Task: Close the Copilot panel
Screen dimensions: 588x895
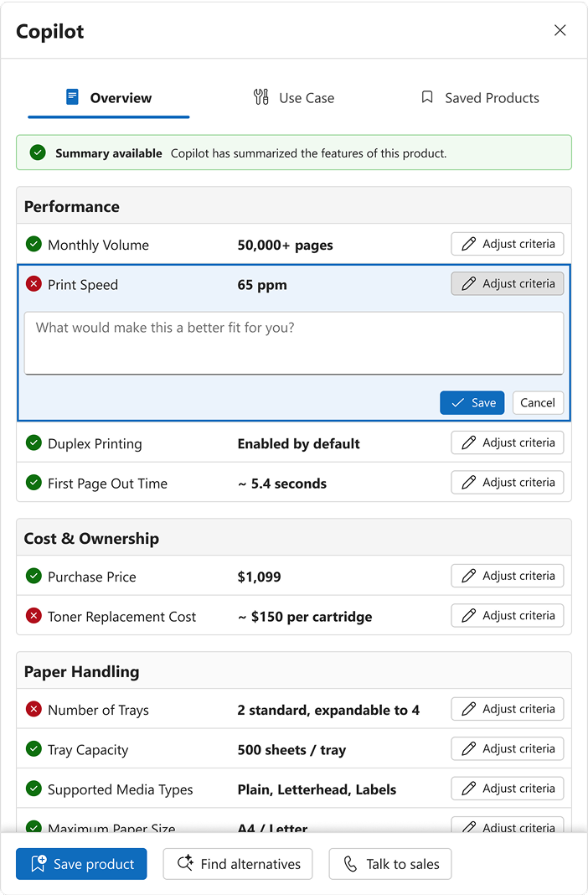Action: coord(560,30)
